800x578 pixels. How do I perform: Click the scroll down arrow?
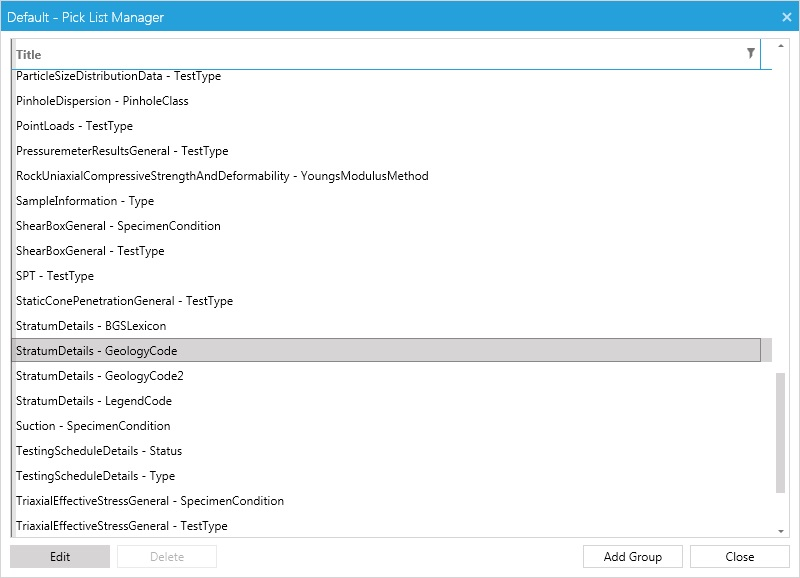coord(781,531)
